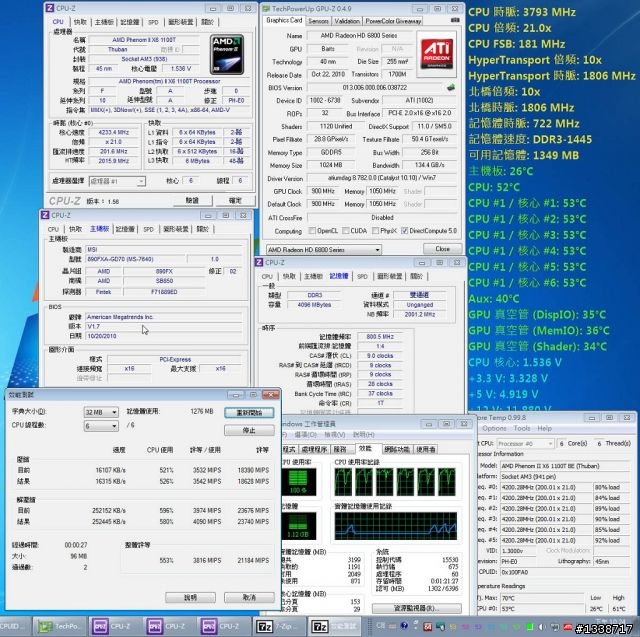This screenshot has width=640, height=637.
Task: Click the blue help icon in system tray
Action: [404, 626]
